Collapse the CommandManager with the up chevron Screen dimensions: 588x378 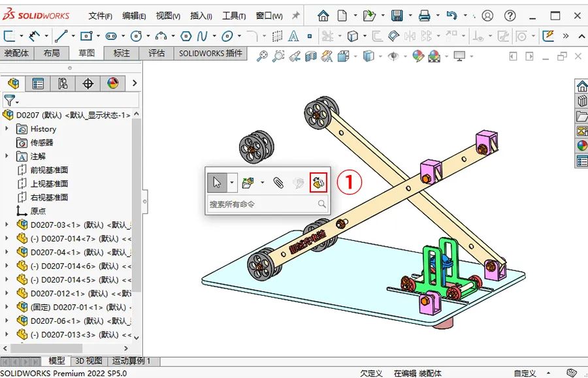(x=581, y=37)
